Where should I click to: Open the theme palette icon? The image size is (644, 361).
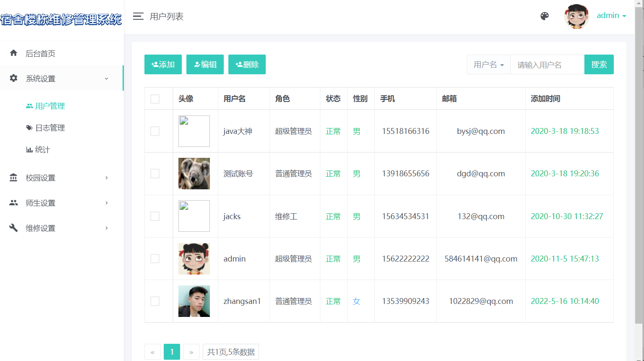545,16
